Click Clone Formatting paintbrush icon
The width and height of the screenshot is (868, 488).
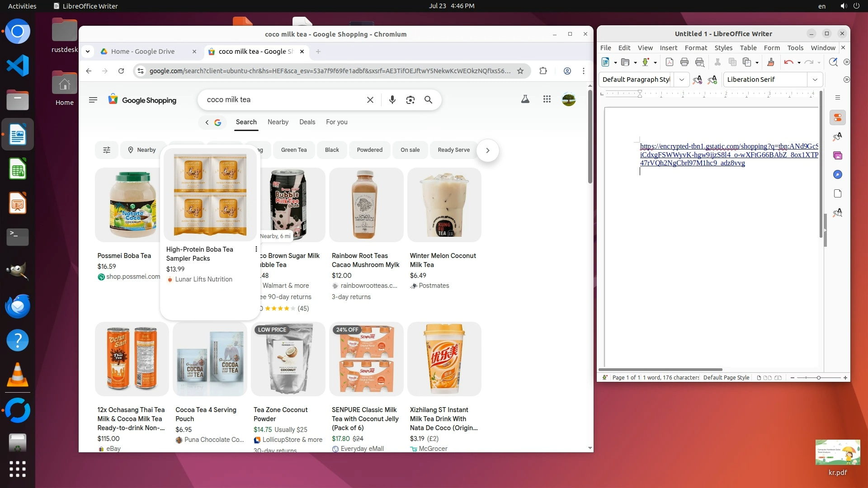(x=771, y=62)
